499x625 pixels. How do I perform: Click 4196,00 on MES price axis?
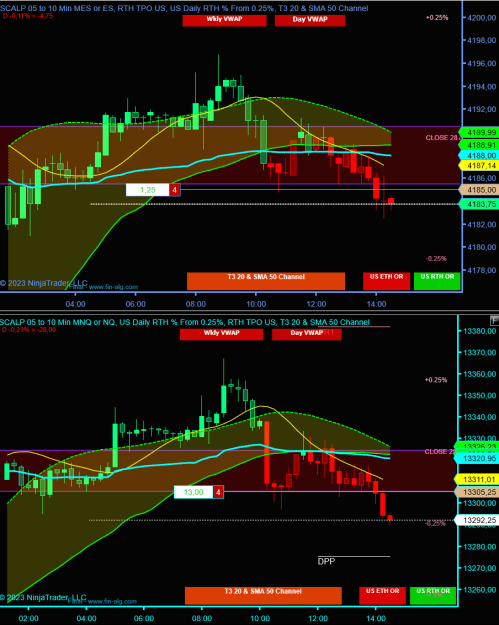tap(481, 63)
